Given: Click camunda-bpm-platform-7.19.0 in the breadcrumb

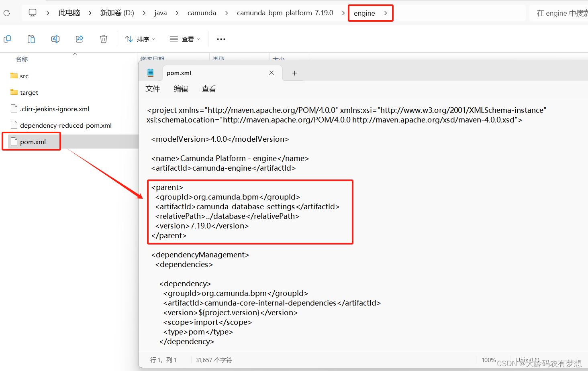Looking at the screenshot, I should point(285,13).
